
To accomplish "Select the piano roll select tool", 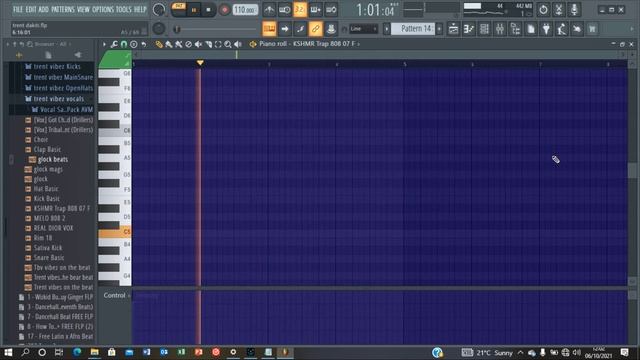I will pos(218,44).
